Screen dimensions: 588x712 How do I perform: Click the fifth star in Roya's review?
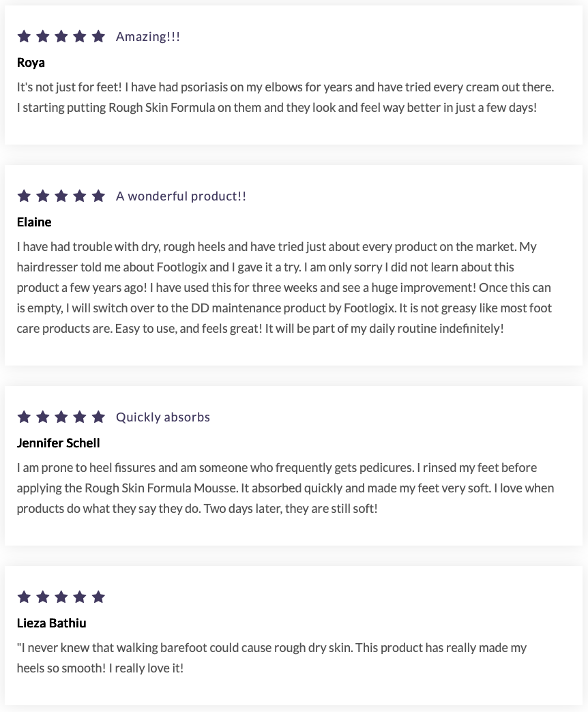click(98, 36)
